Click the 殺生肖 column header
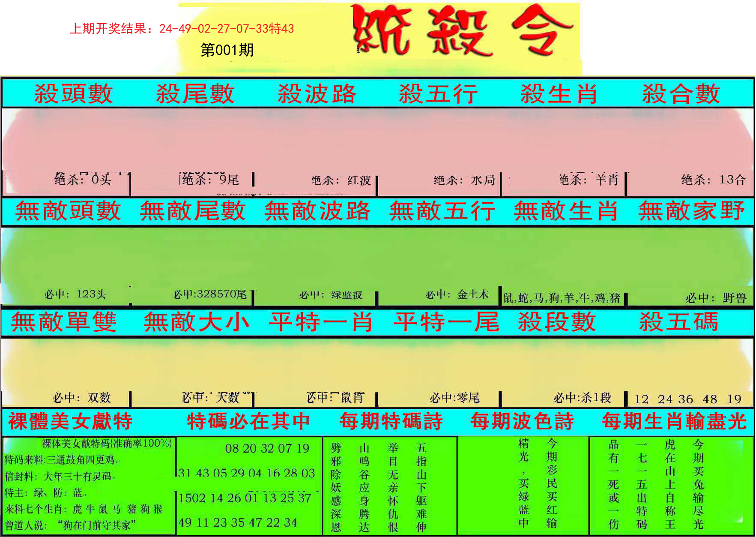This screenshot has height=537, width=756. [559, 94]
